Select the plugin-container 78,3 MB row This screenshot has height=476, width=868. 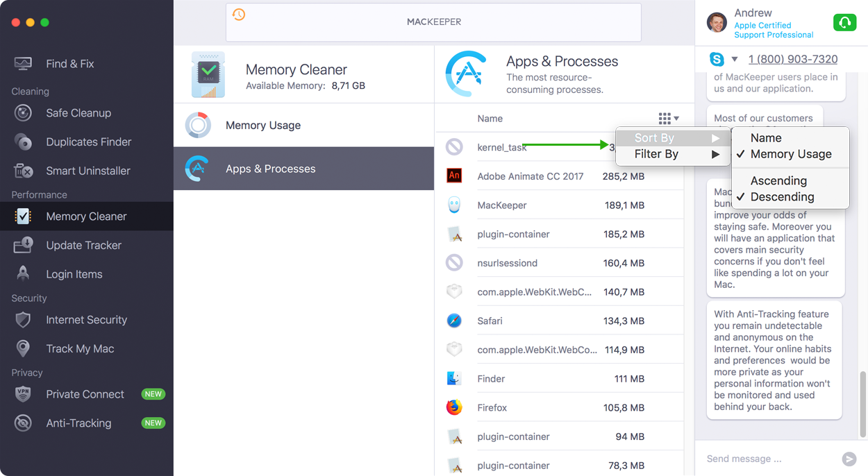(559, 465)
